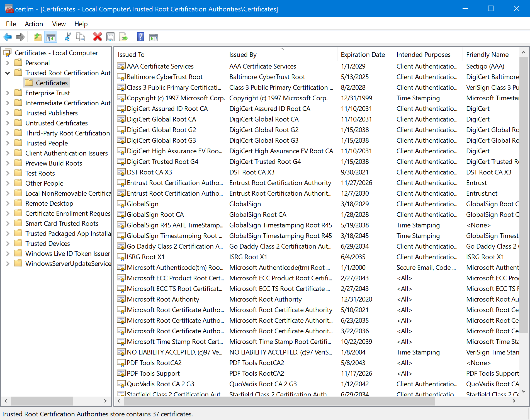This screenshot has width=530, height=420.
Task: Click right arrow of list horizontal scrollbar
Action: point(514,401)
